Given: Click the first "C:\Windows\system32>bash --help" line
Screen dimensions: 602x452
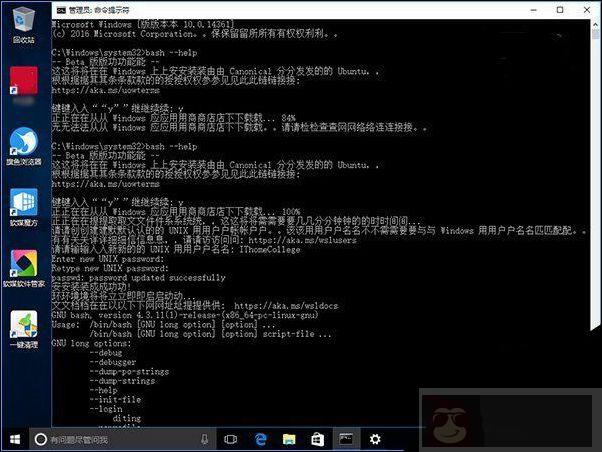Looking at the screenshot, I should click(124, 53).
